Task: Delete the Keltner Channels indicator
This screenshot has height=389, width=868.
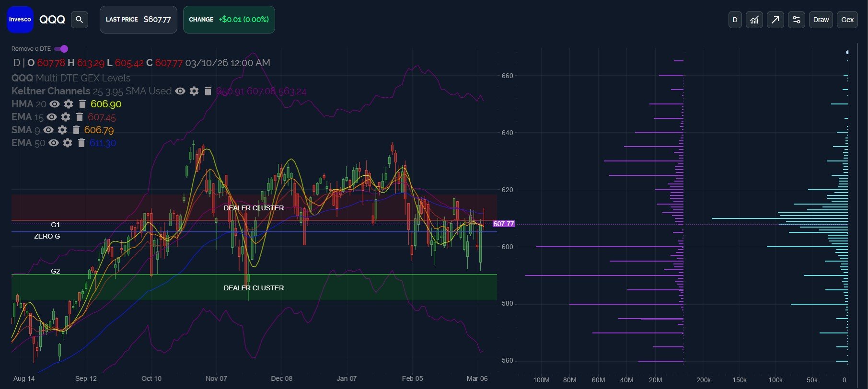Action: 208,91
